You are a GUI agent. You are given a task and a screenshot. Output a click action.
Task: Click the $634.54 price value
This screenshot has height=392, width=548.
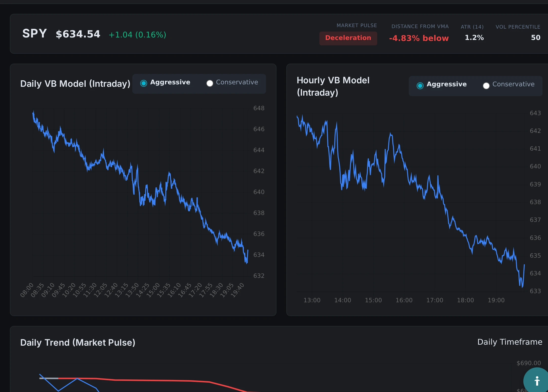point(78,34)
